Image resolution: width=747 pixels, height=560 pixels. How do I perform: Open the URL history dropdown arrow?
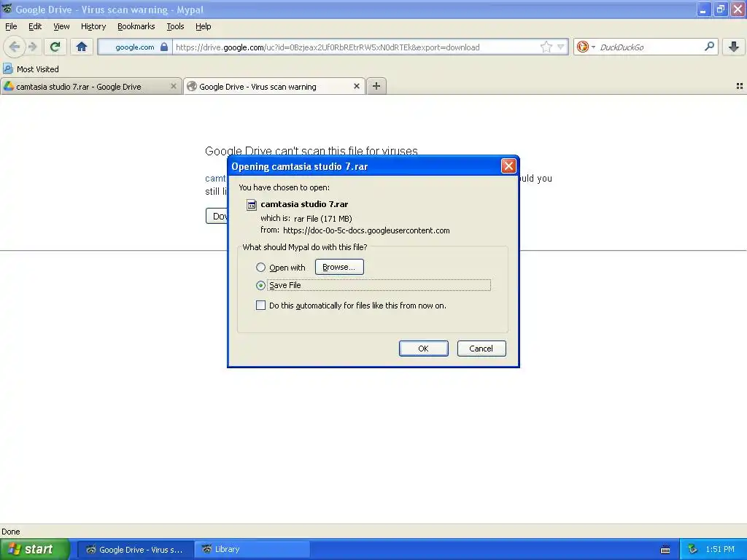coord(561,47)
